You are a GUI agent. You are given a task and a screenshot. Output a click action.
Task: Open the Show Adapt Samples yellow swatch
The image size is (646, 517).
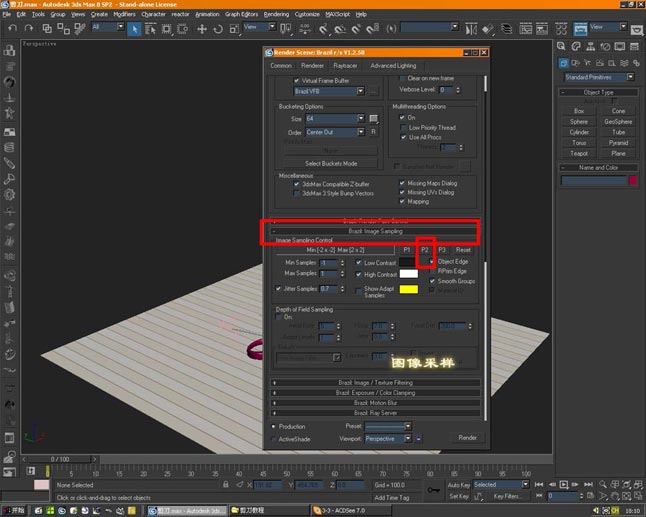pos(409,289)
